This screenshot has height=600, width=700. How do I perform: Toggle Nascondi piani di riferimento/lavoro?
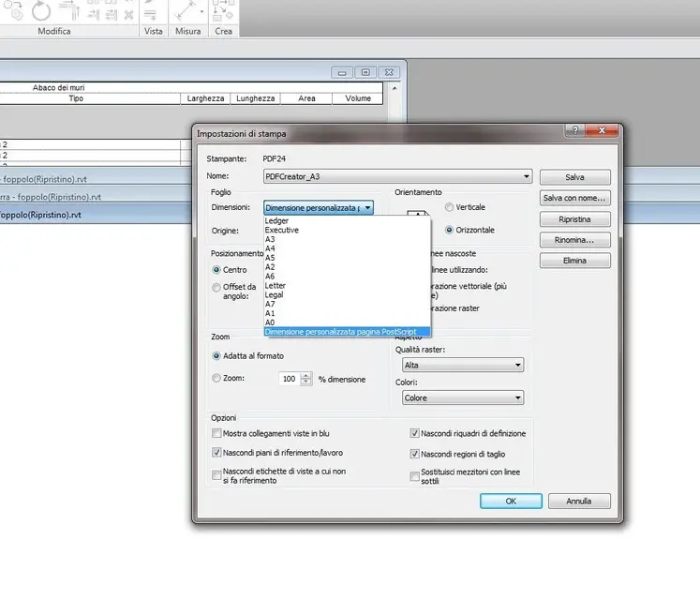coord(216,453)
